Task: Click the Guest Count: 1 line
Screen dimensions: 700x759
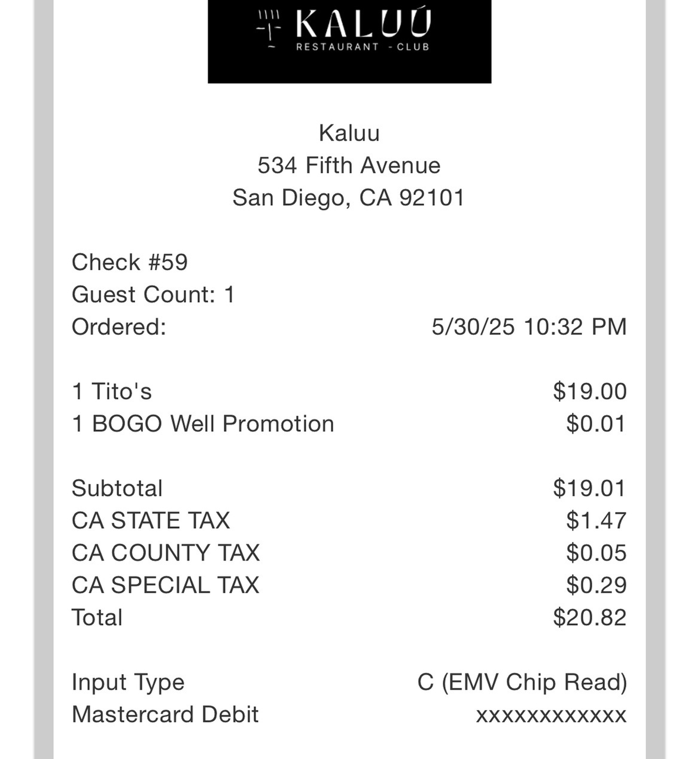Action: tap(153, 294)
